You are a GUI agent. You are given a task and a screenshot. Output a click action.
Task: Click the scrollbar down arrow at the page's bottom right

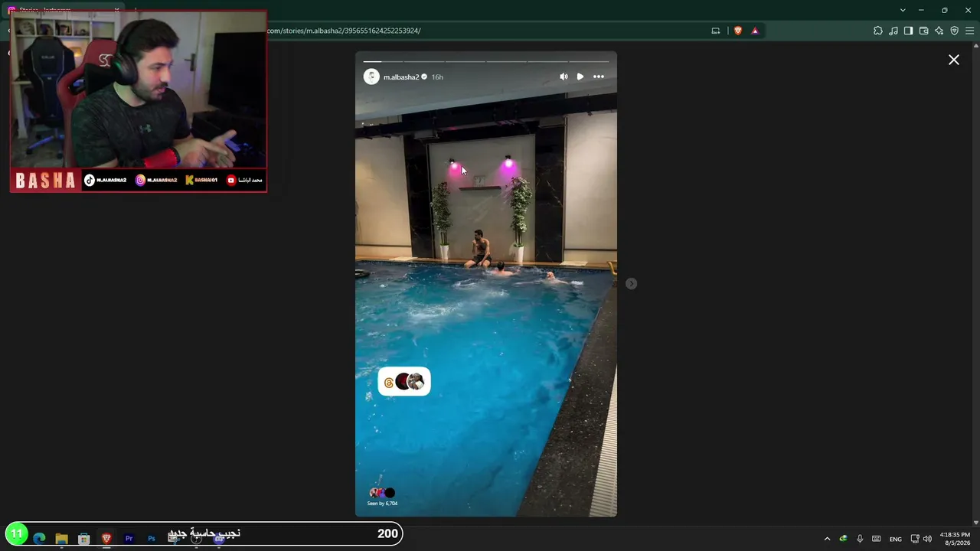975,522
